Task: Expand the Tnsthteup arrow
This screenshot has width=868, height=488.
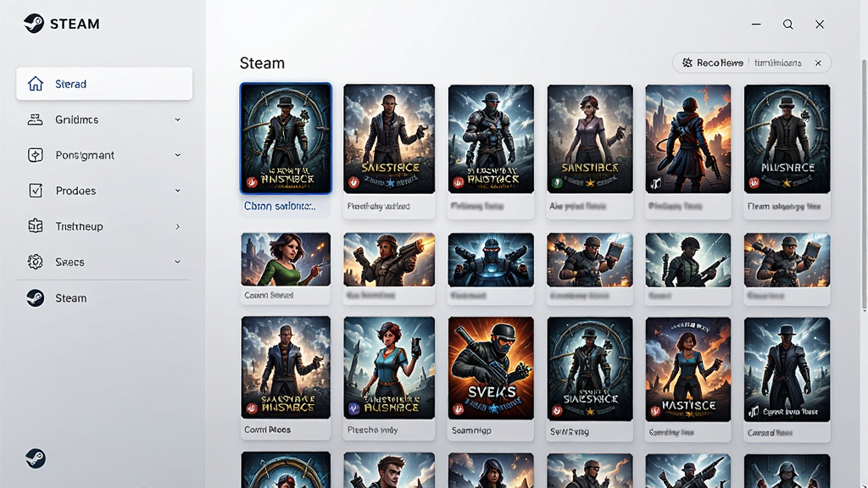Action: pos(178,226)
